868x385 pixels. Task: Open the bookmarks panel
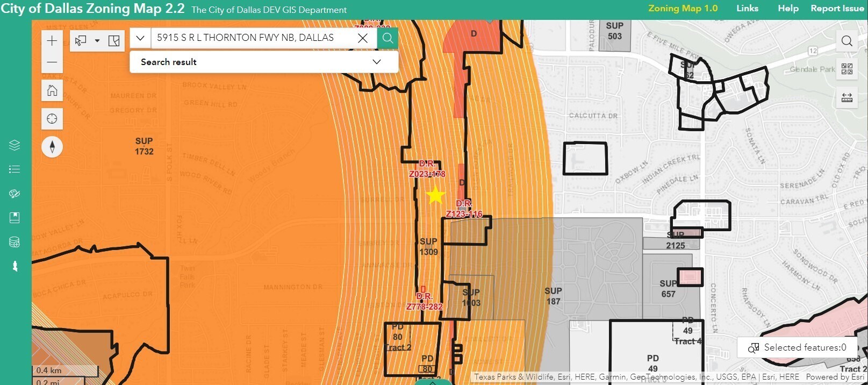click(x=15, y=218)
